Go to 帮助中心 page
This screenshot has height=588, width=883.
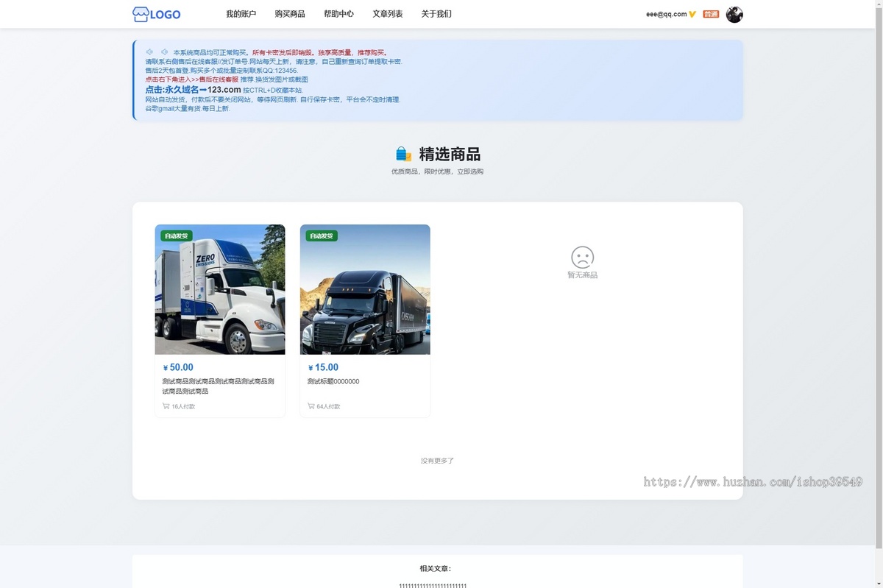coord(338,14)
